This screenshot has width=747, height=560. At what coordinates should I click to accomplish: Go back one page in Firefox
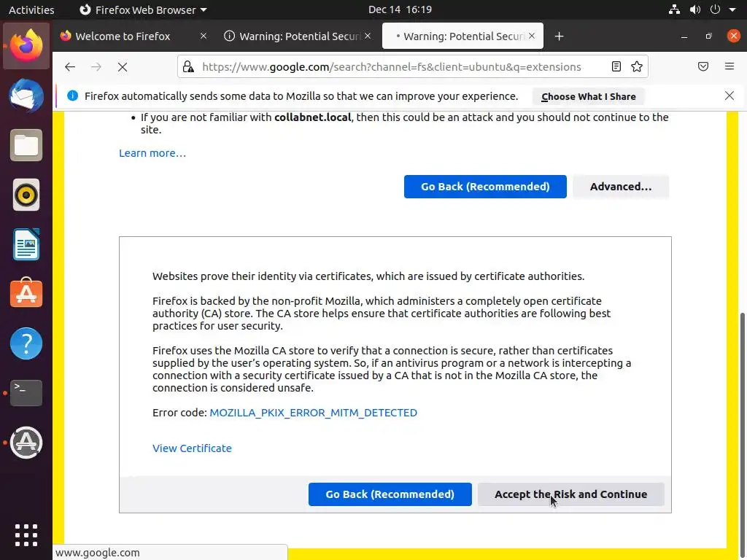tap(70, 66)
